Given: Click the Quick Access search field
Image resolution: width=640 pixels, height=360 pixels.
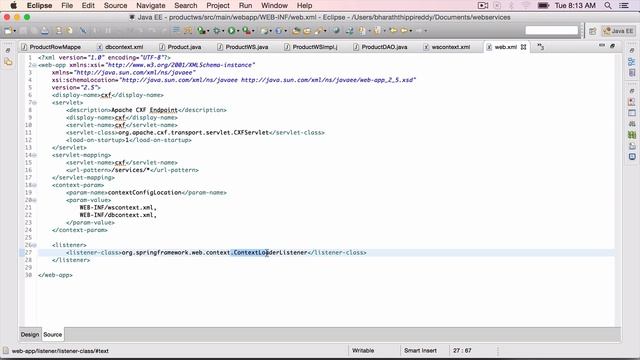Looking at the screenshot, I should (x=551, y=31).
